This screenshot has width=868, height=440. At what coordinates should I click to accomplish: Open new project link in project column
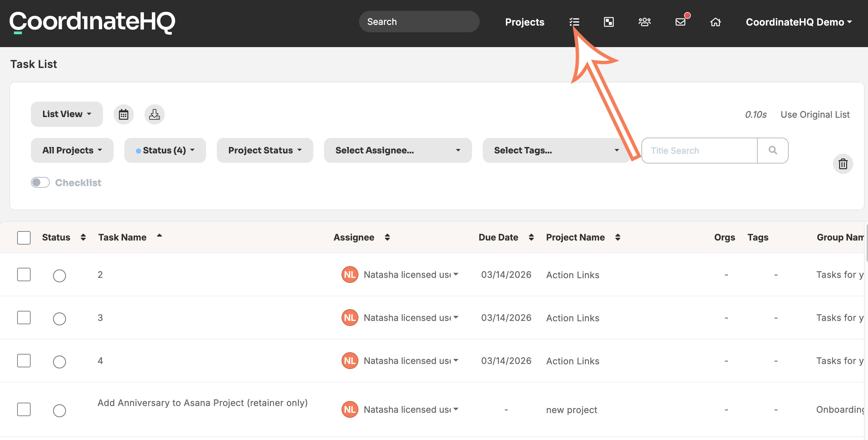pyautogui.click(x=571, y=410)
